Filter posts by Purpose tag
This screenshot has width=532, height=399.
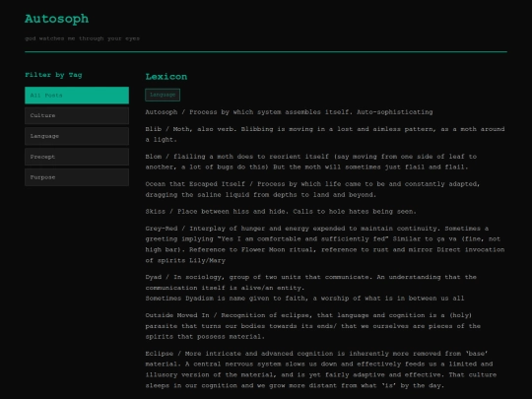click(x=77, y=177)
